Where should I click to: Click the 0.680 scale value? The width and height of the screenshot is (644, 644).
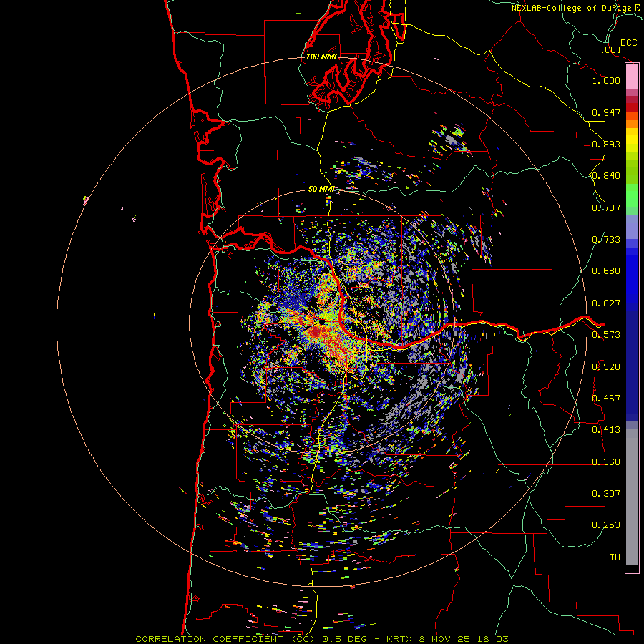coord(606,271)
